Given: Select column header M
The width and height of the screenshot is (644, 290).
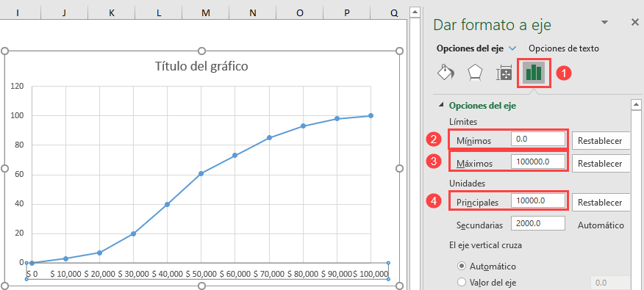Looking at the screenshot, I should coord(206,13).
